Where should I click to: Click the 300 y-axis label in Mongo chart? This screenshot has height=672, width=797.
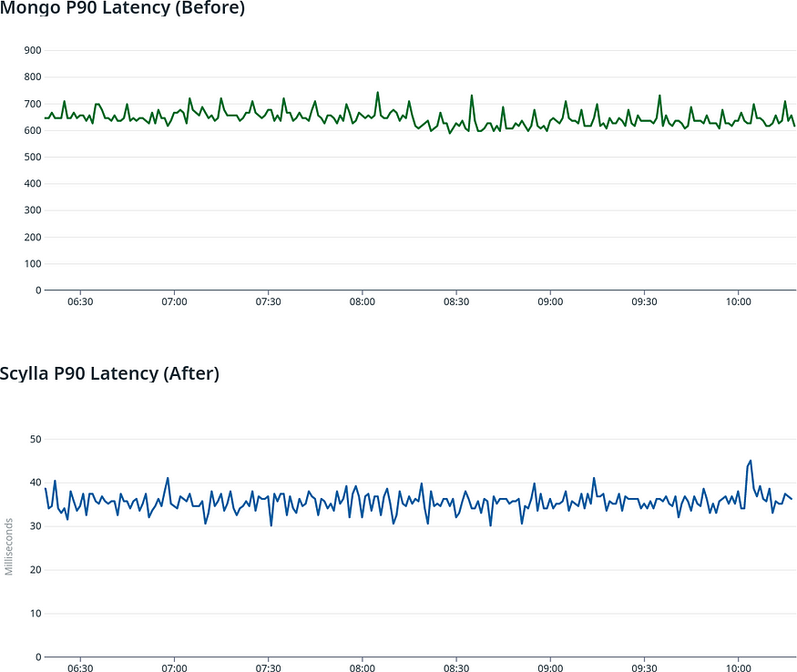tap(33, 210)
